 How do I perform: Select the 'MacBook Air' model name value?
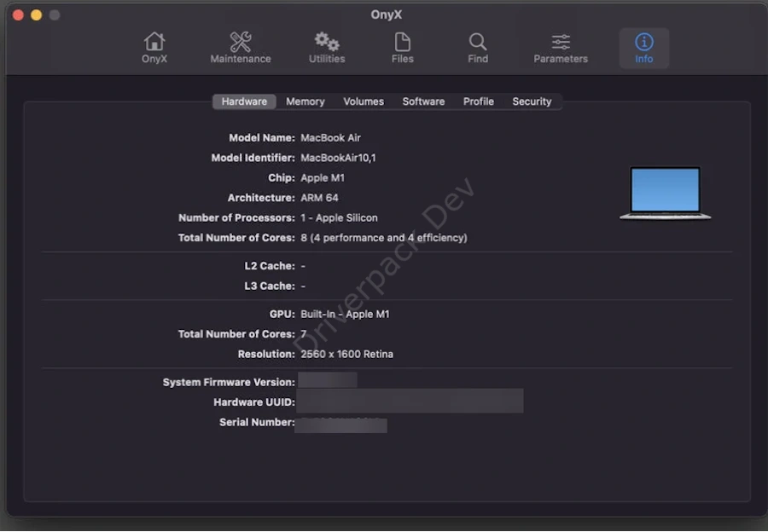coord(330,138)
